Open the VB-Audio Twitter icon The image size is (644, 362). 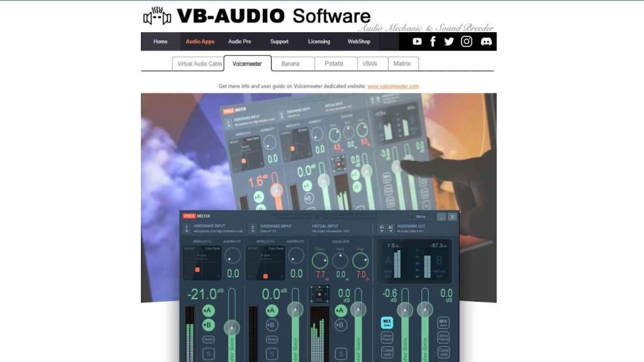pos(449,41)
